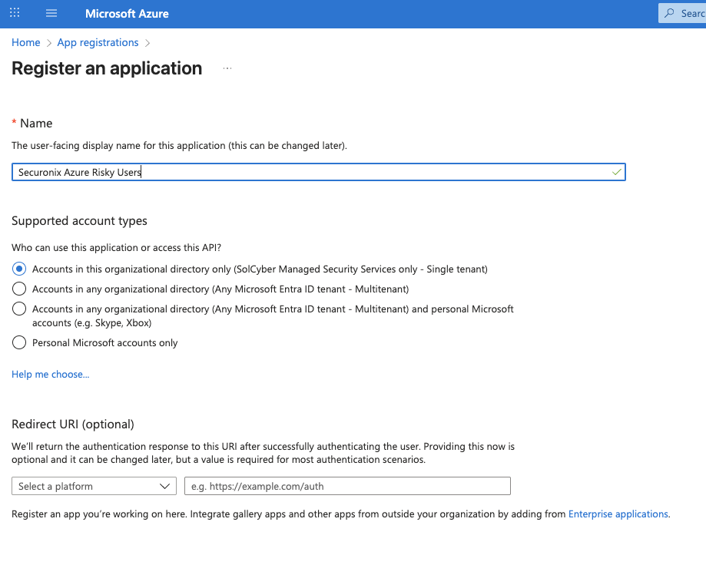Open the app launcher grid icon
The width and height of the screenshot is (706, 588).
(15, 14)
